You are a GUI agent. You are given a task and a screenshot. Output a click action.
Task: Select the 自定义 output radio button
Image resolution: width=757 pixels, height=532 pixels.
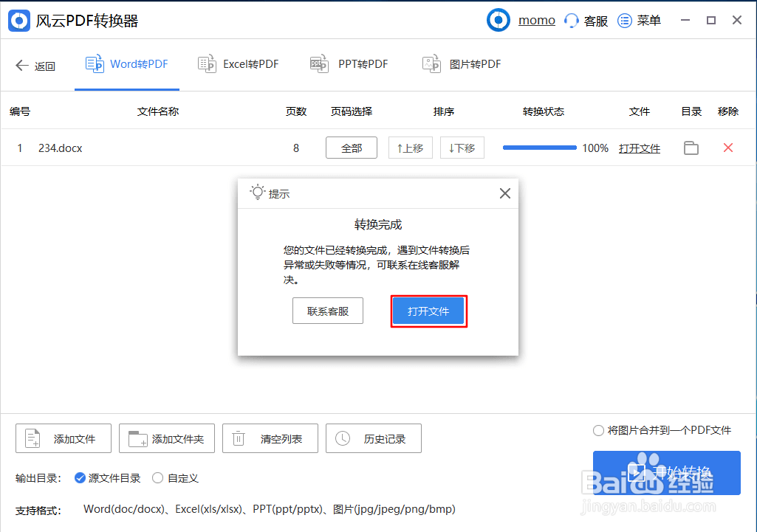157,477
